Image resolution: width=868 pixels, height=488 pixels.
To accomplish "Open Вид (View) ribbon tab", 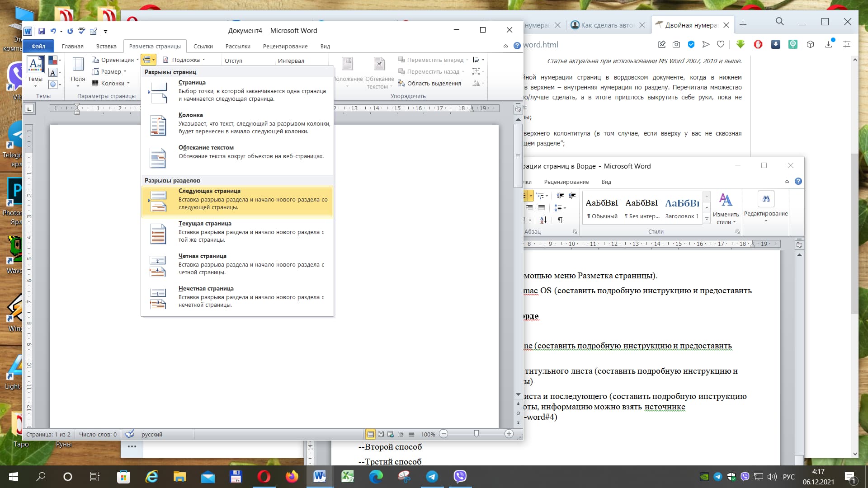I will [325, 46].
